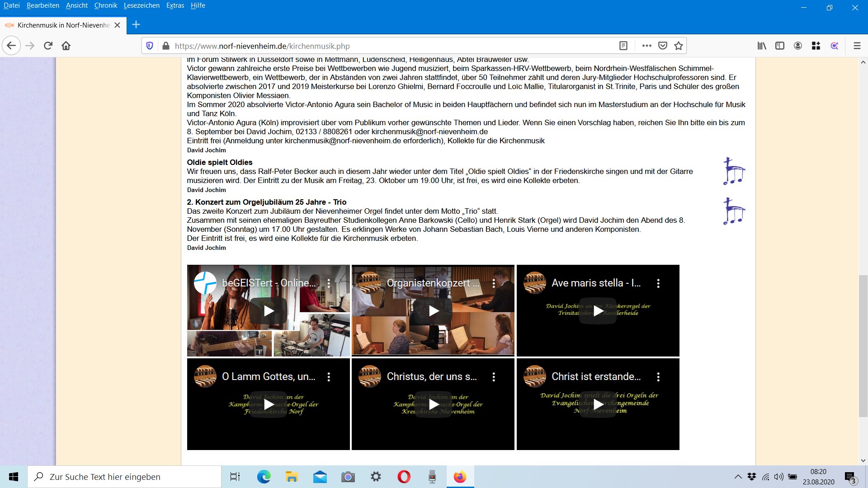Play the beGEISTert Online video
The width and height of the screenshot is (868, 488).
click(x=269, y=311)
